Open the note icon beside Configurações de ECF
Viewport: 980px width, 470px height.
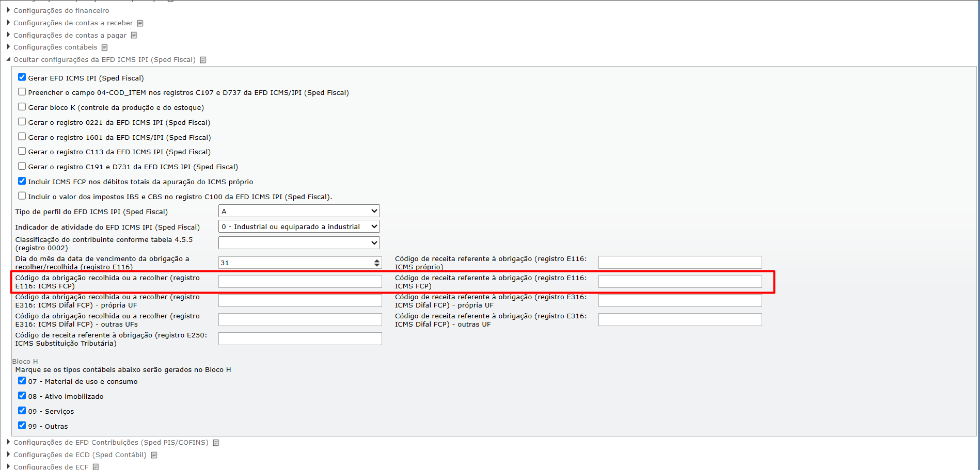(x=96, y=467)
